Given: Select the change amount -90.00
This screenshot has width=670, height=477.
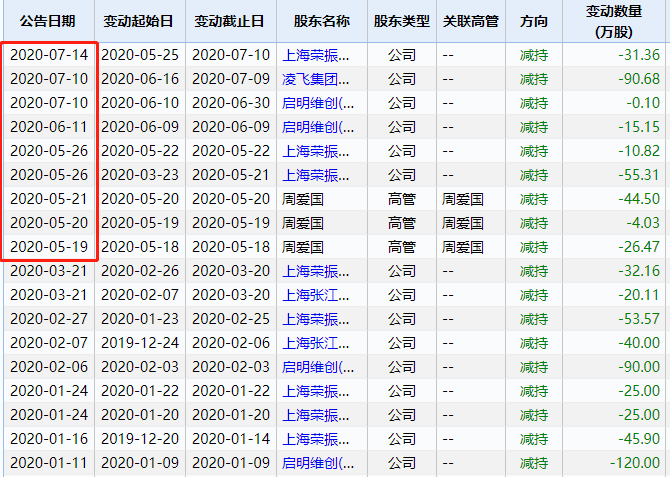Looking at the screenshot, I should [639, 366].
